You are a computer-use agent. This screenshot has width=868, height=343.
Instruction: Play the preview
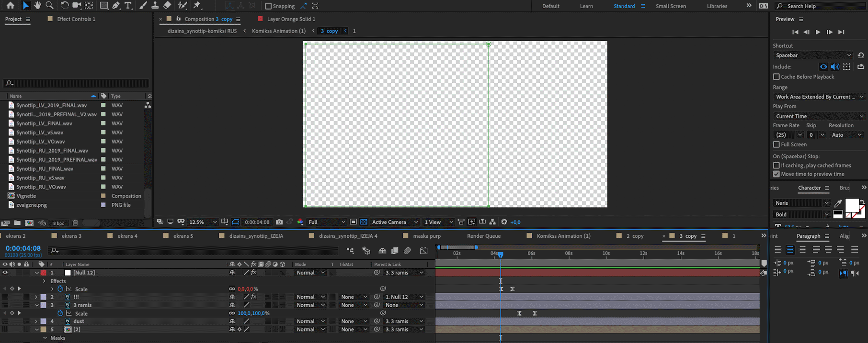pos(818,32)
